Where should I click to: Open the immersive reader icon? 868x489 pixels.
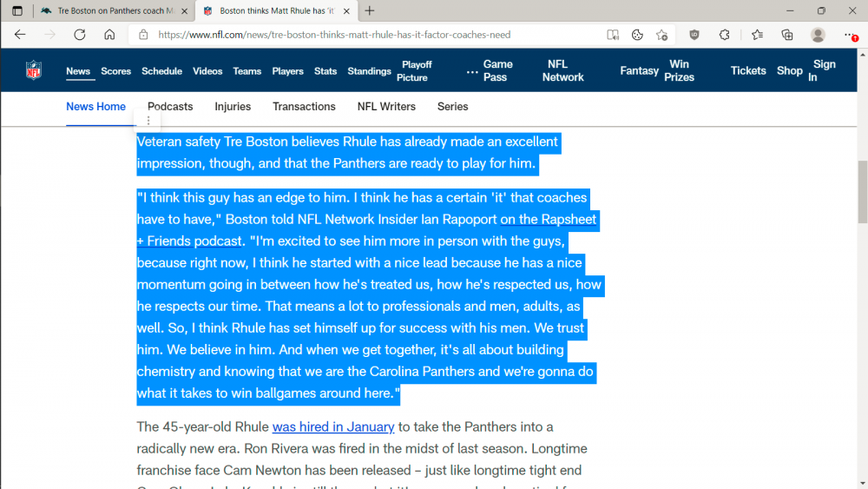coord(613,35)
